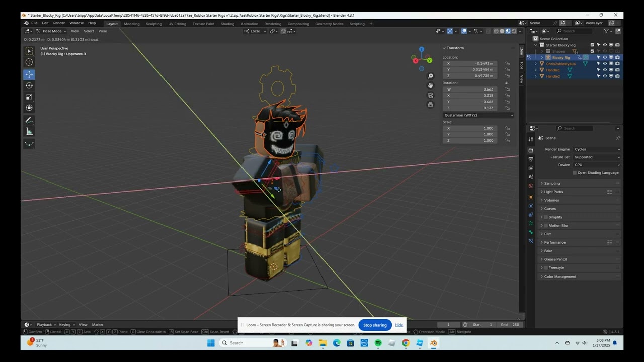Uncheck Shapes collection exclude checkbox
644x362 pixels.
592,51
